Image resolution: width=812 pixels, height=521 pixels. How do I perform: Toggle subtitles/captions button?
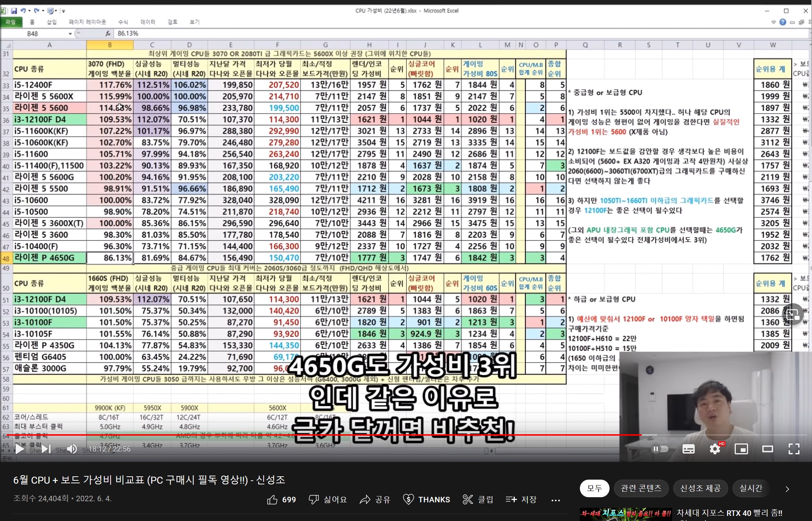[x=688, y=449]
